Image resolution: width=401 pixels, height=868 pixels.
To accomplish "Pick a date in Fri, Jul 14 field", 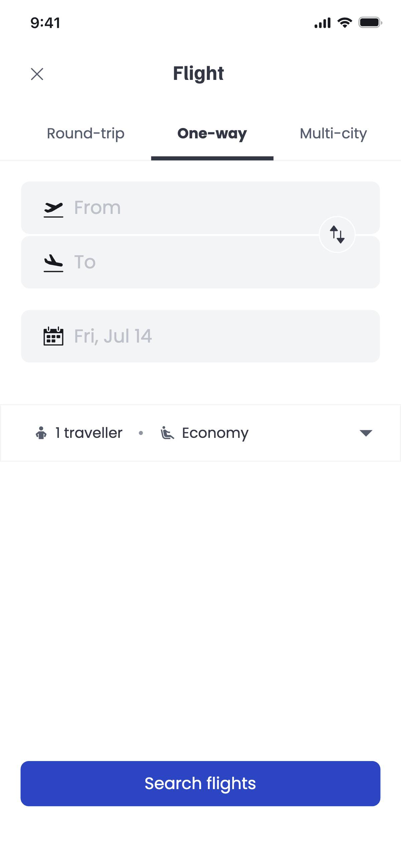I will coord(200,336).
